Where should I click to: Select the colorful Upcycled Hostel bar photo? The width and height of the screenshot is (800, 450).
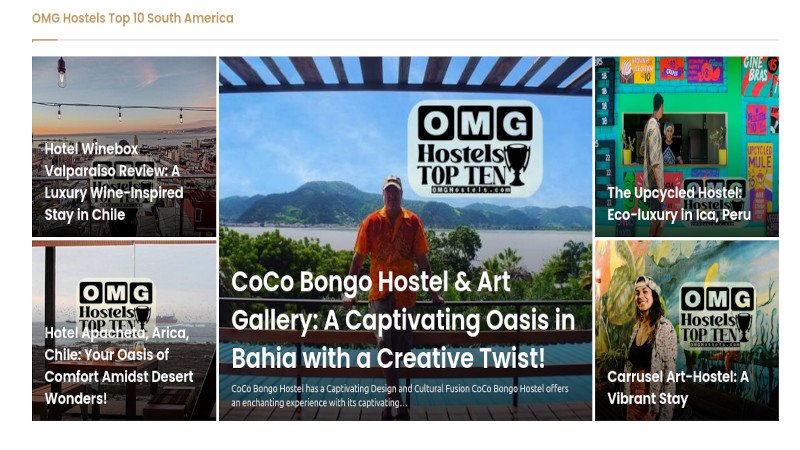687,146
